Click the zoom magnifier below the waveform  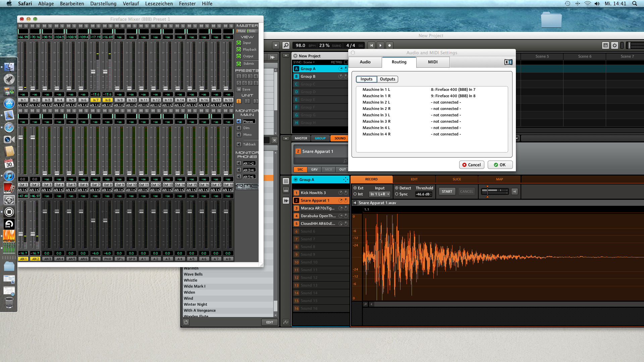pyautogui.click(x=365, y=304)
